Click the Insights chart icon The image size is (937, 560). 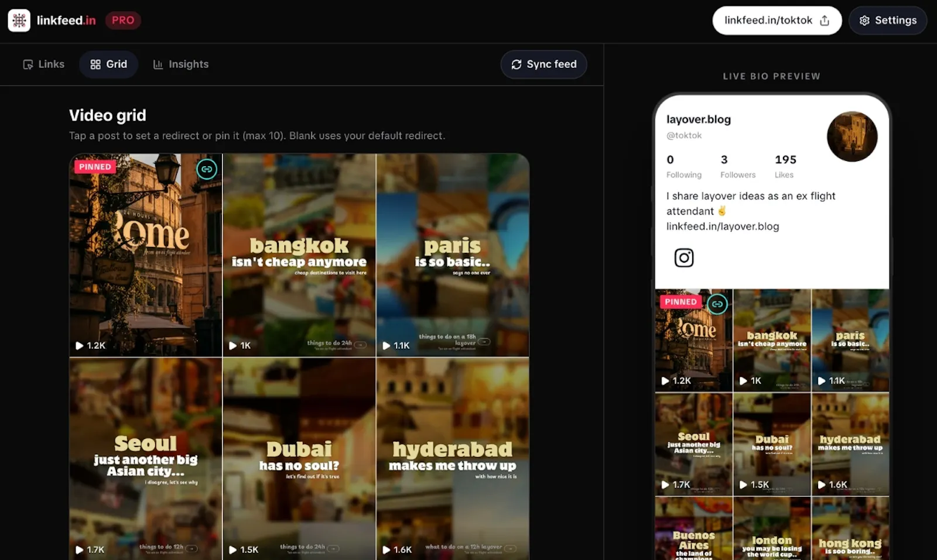(158, 64)
